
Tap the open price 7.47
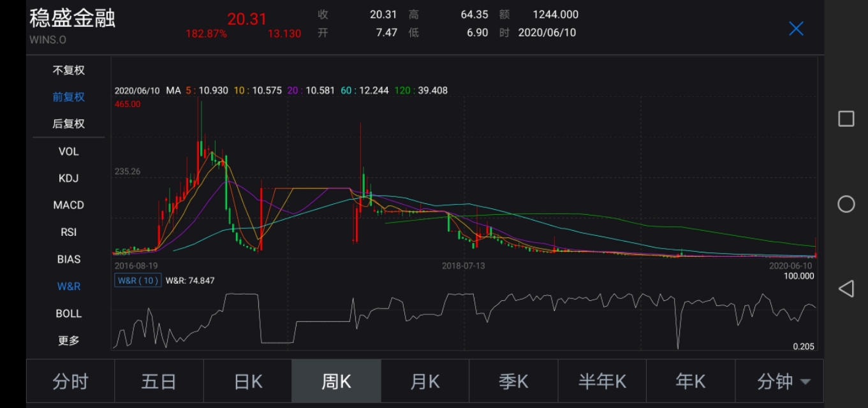[x=386, y=33]
